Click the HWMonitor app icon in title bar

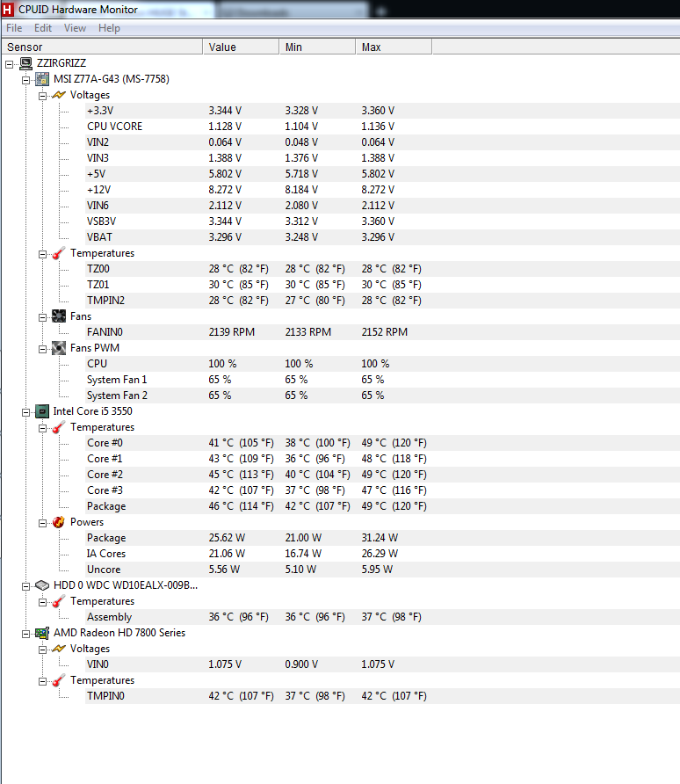click(8, 10)
